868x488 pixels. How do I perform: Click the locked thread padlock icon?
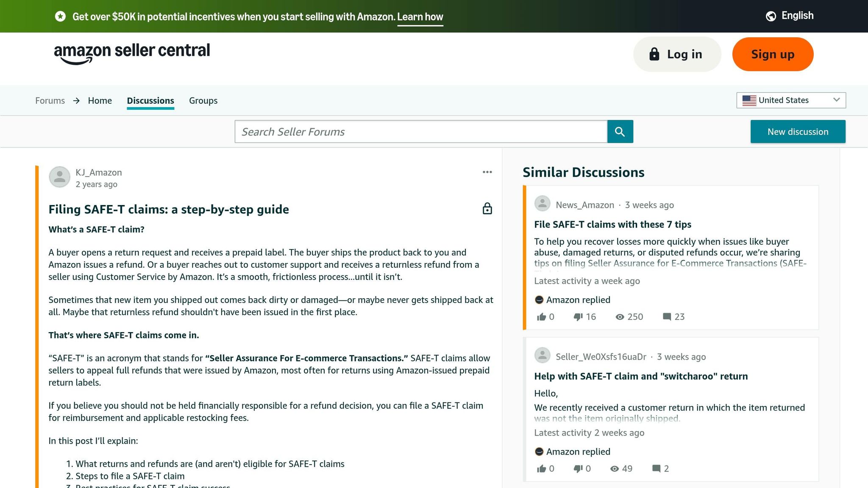487,209
